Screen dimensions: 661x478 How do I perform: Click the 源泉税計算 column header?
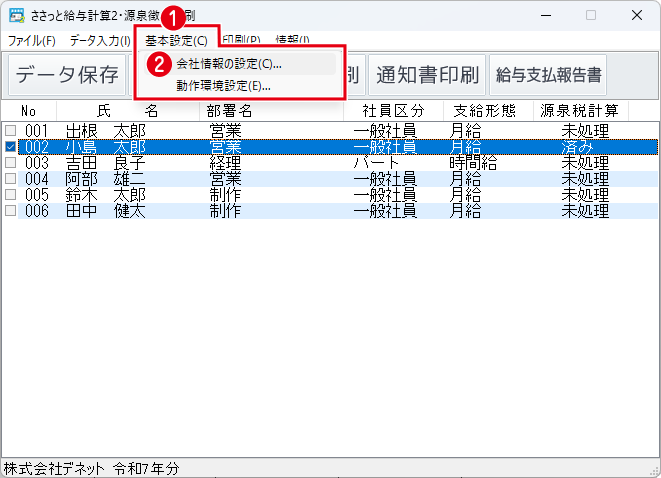pyautogui.click(x=579, y=110)
